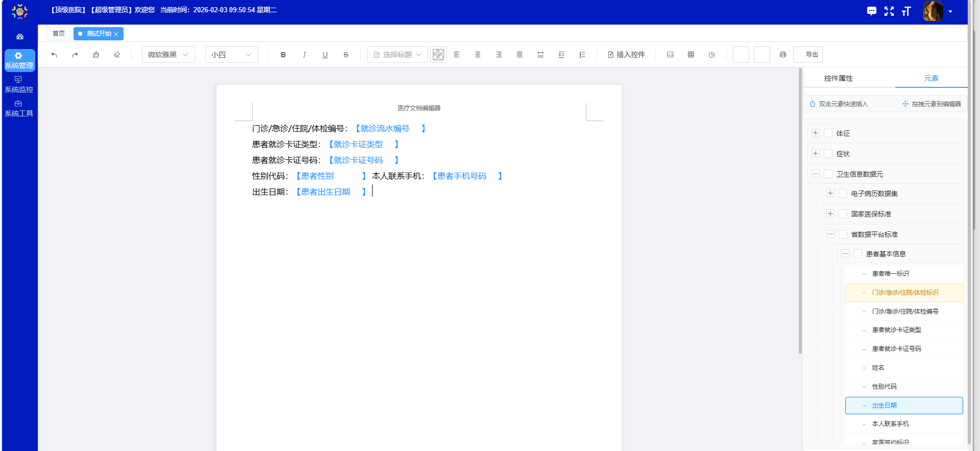Switch to the 元素 tab
Image resolution: width=980 pixels, height=451 pixels.
pyautogui.click(x=931, y=78)
